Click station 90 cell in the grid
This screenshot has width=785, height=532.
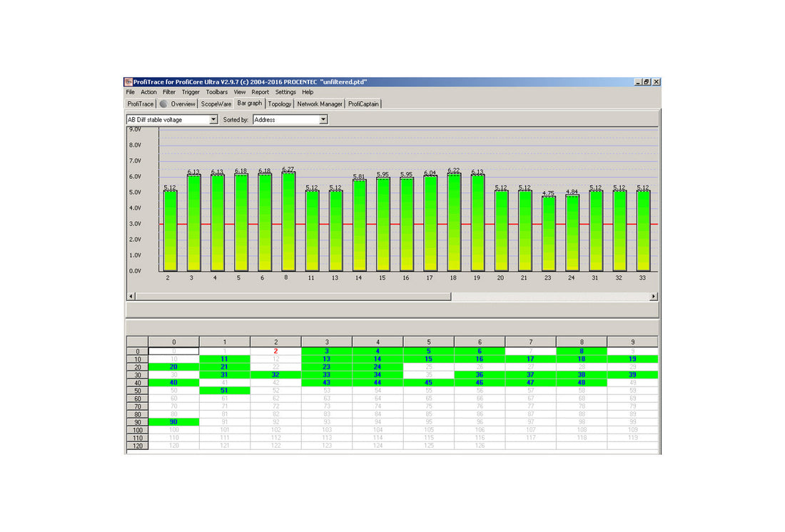tap(173, 422)
